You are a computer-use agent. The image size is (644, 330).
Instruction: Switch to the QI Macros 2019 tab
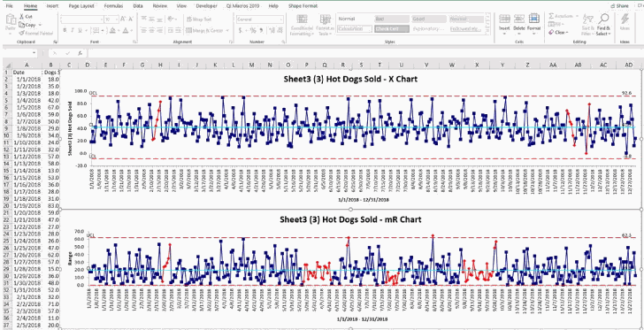tap(243, 6)
